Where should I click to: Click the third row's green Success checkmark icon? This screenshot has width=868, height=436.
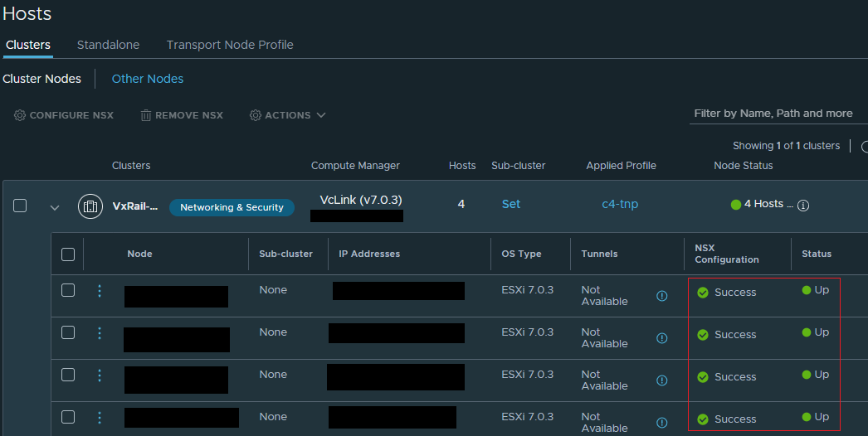pyautogui.click(x=703, y=377)
